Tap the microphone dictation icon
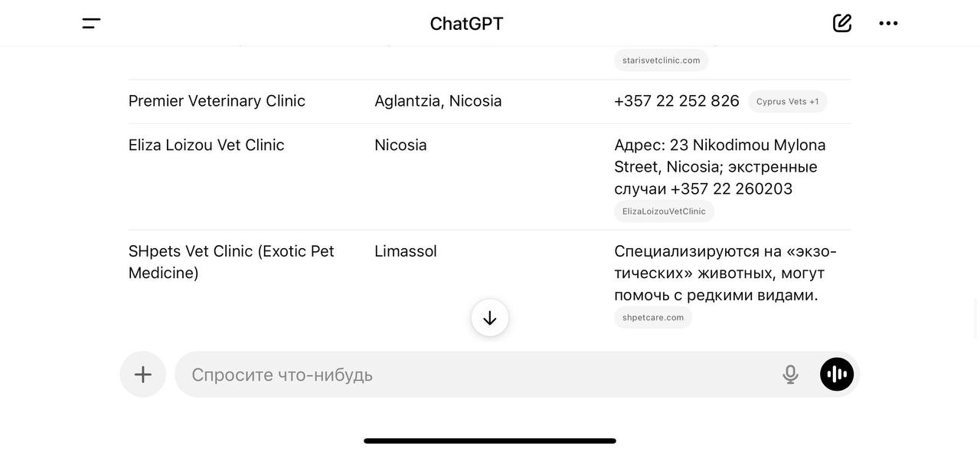 coord(790,375)
